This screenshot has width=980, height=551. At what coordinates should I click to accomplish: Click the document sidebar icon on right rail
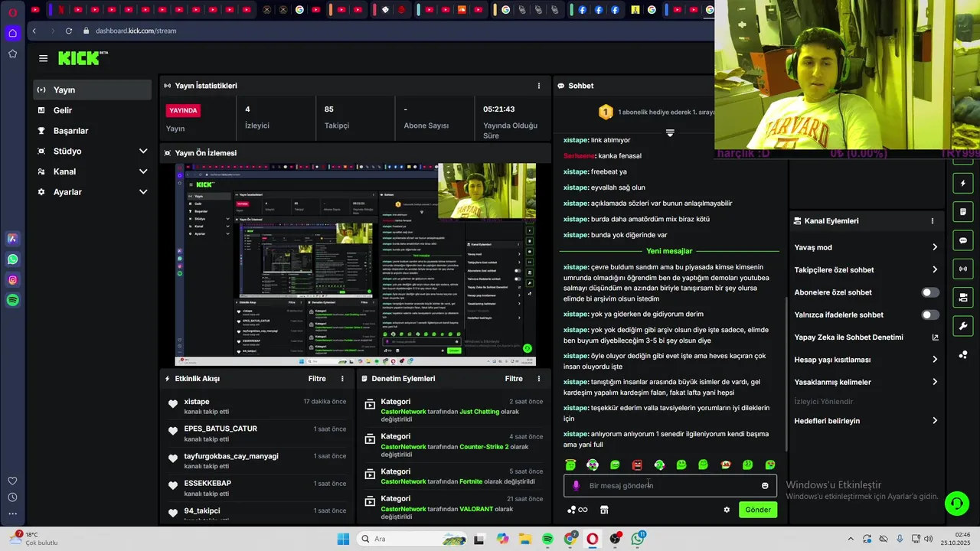[x=963, y=212]
